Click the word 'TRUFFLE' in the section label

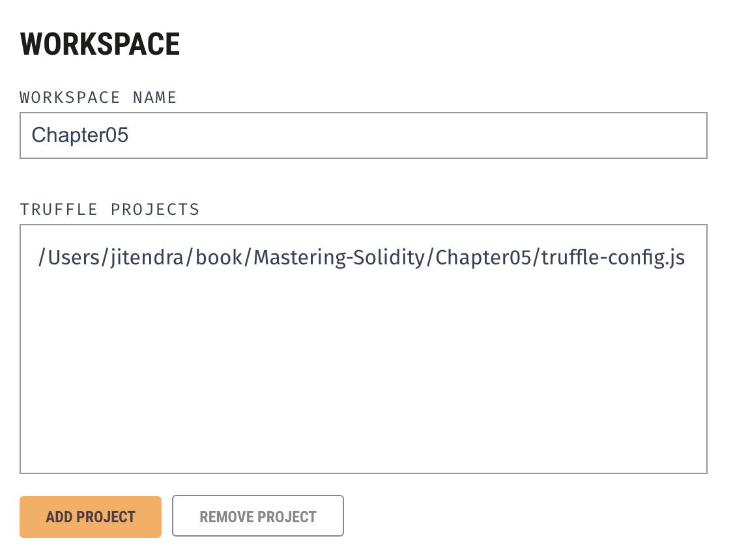tap(59, 210)
